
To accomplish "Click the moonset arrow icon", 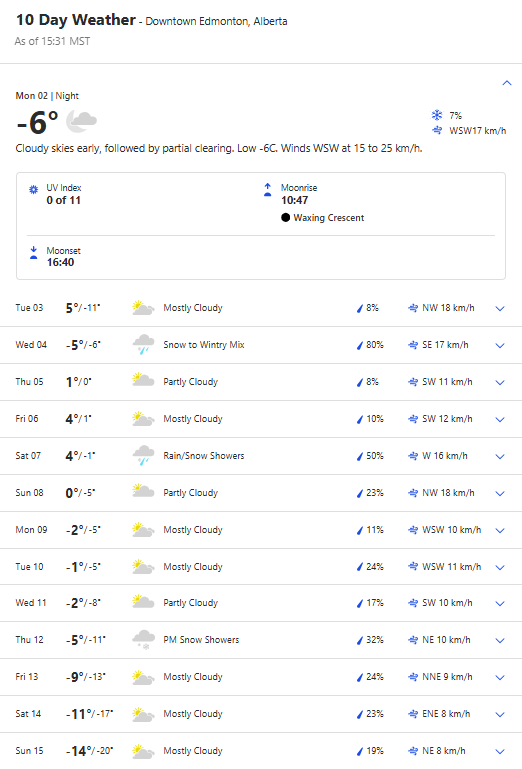I will [33, 252].
